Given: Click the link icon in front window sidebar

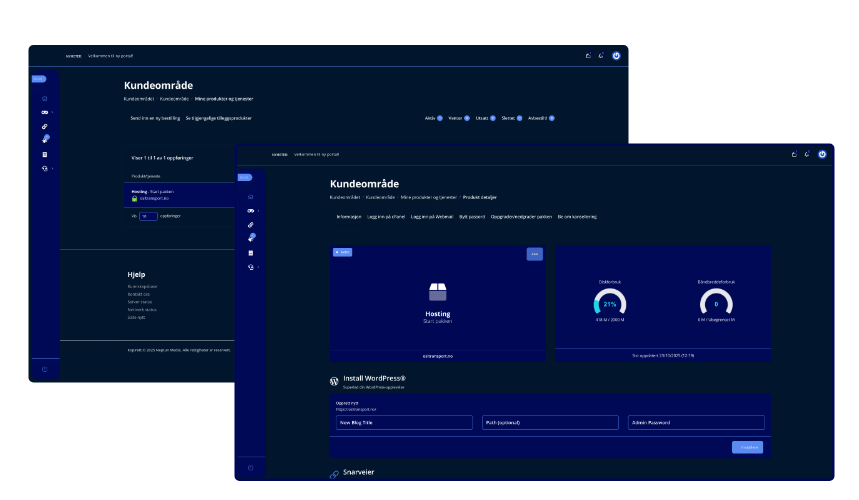Looking at the screenshot, I should 250,224.
